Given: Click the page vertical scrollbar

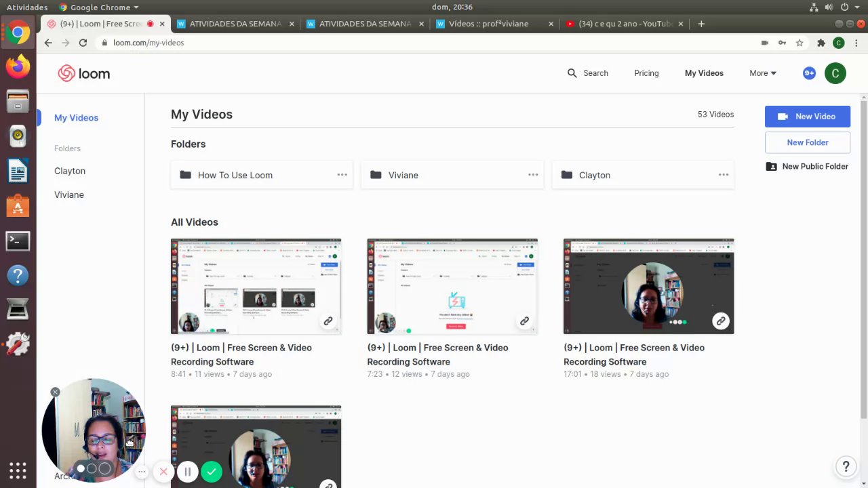Looking at the screenshot, I should pyautogui.click(x=864, y=258).
